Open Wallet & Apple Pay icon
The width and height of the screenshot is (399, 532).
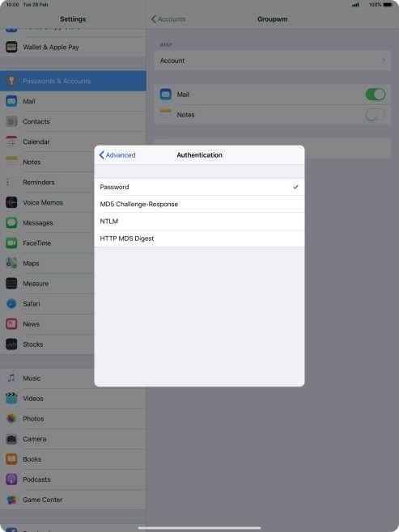click(11, 47)
